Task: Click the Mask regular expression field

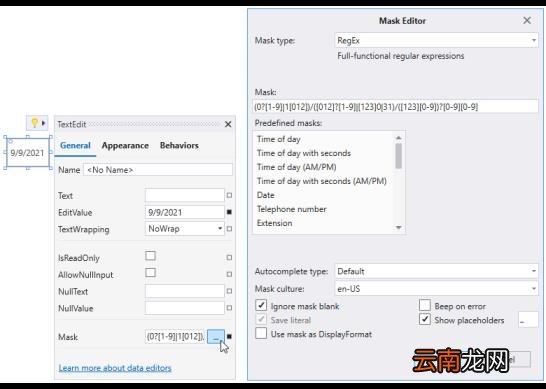Action: (x=396, y=107)
